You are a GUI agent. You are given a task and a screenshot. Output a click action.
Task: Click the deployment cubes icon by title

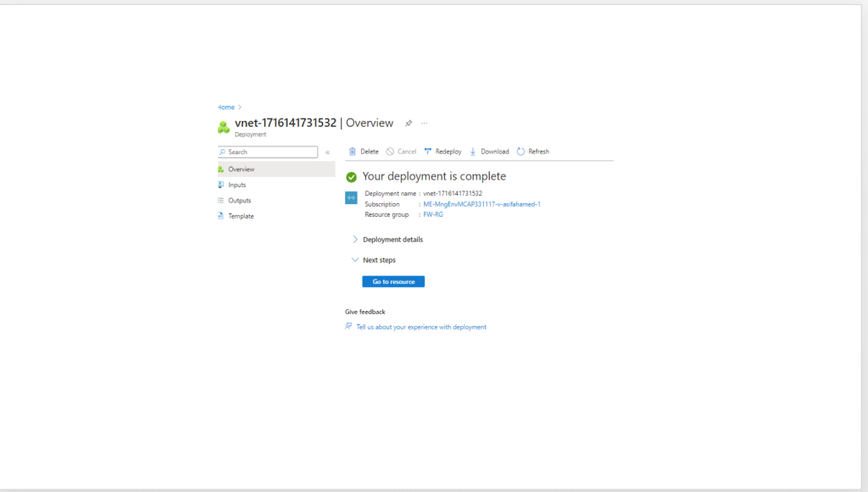tap(224, 127)
